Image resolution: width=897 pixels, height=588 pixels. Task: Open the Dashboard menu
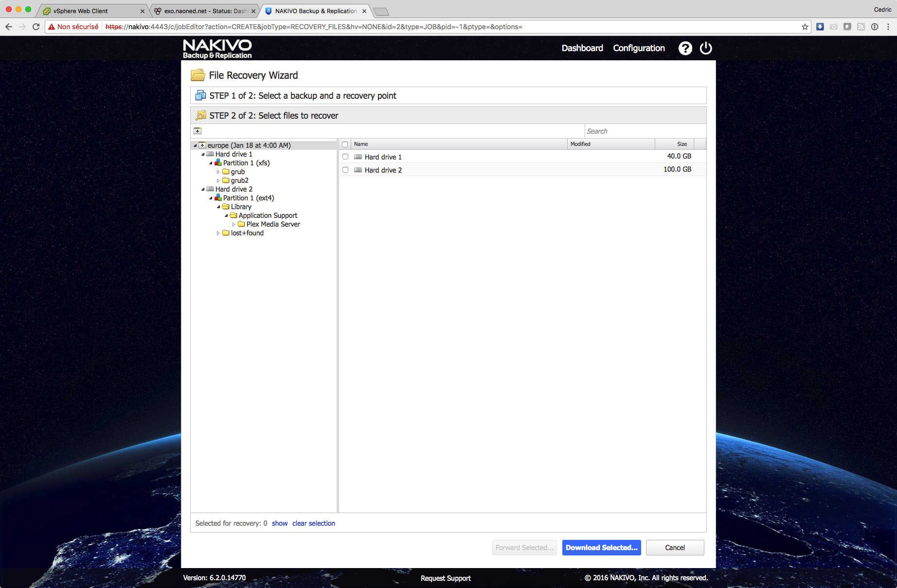(x=582, y=48)
